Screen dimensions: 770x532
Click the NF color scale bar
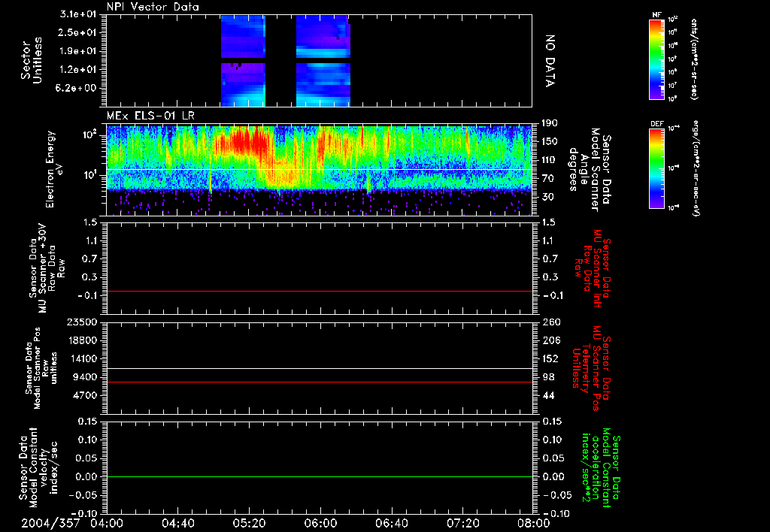point(656,59)
